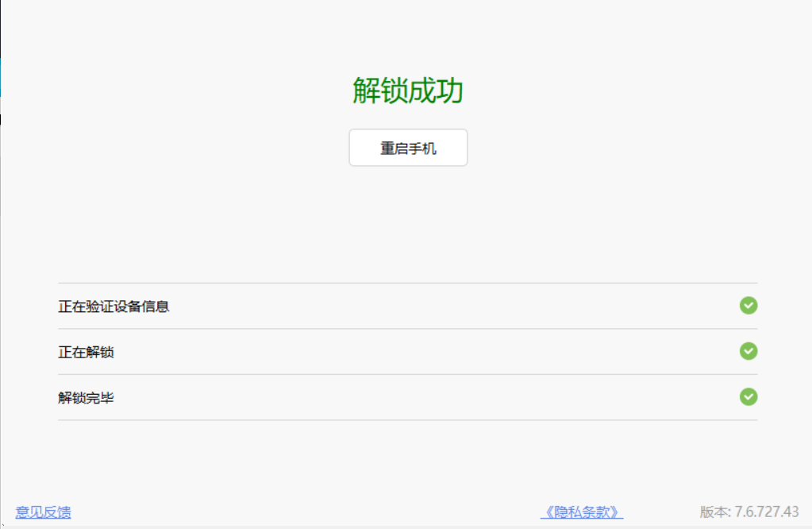This screenshot has width=812, height=529.
Task: Click green checkmark beside 正在解锁
Action: click(x=749, y=351)
